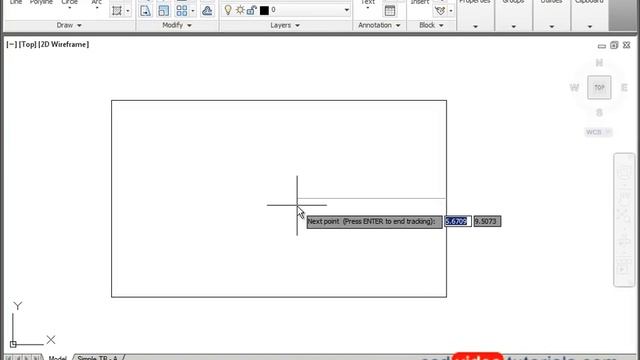The height and width of the screenshot is (360, 640).
Task: Open the Array tool dropdown arrow
Action: [x=193, y=11]
